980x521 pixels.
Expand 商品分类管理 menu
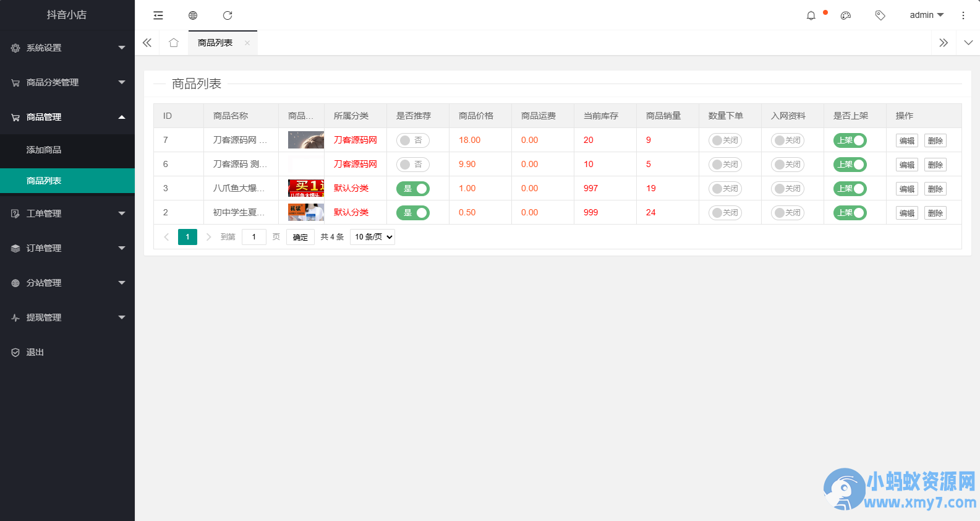coord(67,82)
